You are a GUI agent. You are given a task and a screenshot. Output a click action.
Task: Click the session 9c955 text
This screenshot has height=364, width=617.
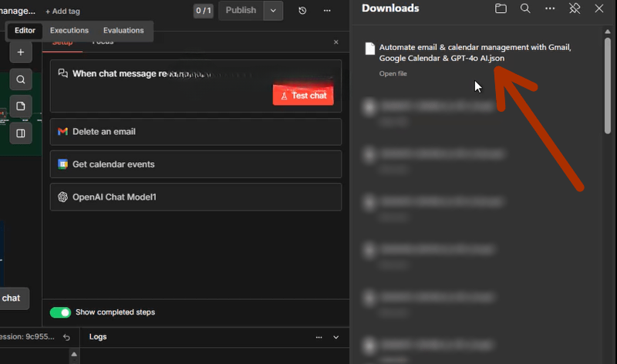[x=27, y=337]
